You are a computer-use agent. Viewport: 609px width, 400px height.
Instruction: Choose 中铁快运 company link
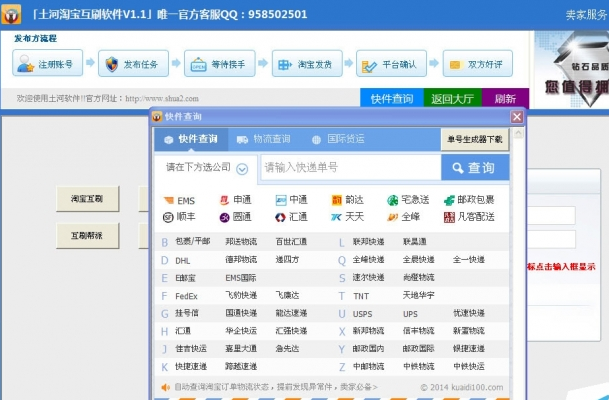(469, 366)
